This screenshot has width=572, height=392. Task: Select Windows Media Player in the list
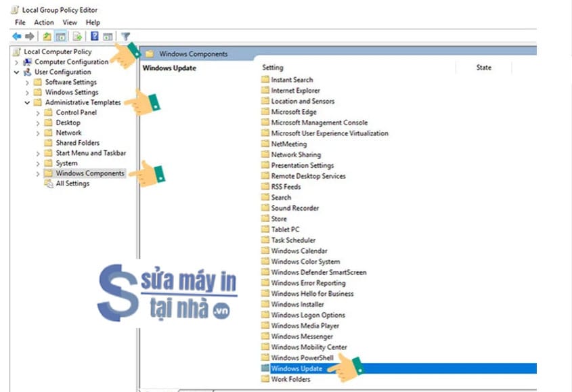(305, 326)
